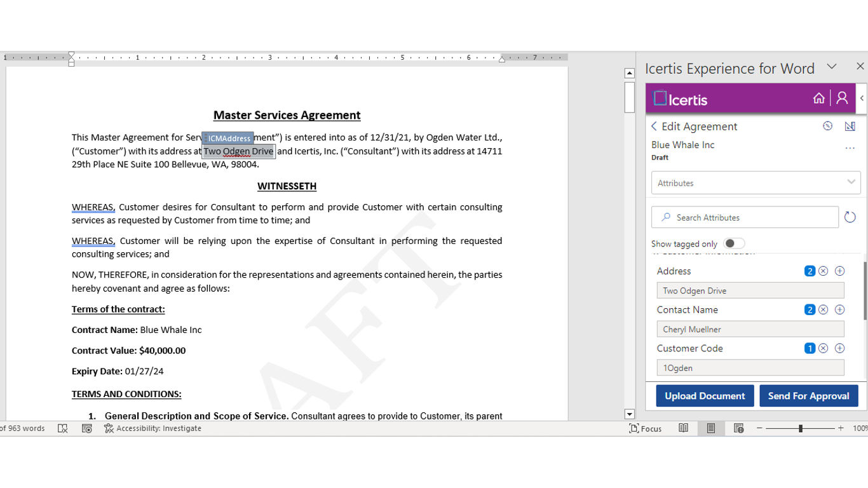
Task: Click the zoom slider handle
Action: coord(801,428)
